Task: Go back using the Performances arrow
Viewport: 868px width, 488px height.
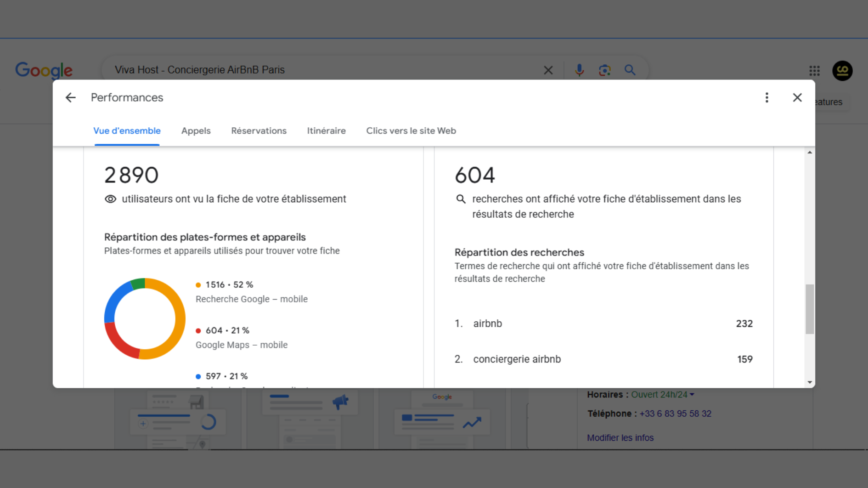Action: (x=70, y=97)
